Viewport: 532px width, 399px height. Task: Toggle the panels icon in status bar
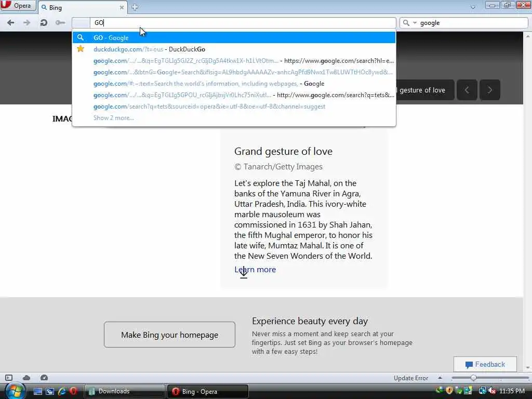pos(9,378)
